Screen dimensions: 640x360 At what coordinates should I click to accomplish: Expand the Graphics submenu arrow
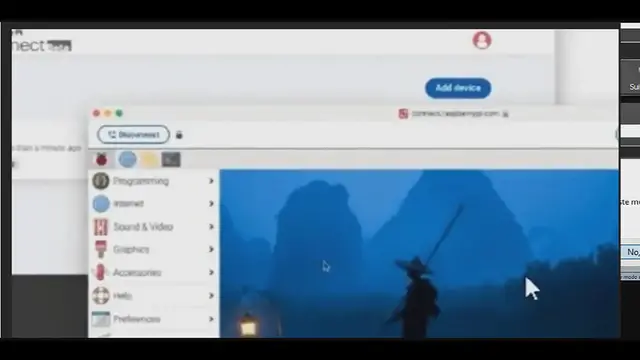click(211, 249)
